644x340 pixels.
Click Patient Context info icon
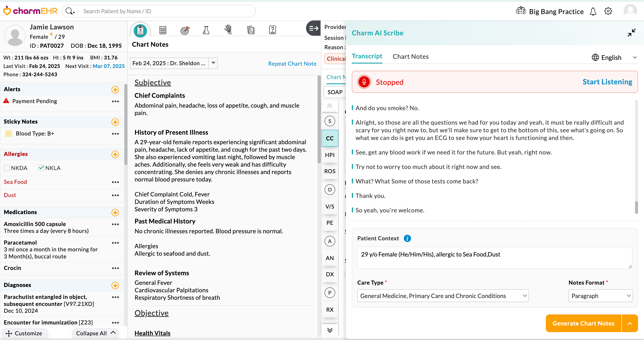point(407,239)
